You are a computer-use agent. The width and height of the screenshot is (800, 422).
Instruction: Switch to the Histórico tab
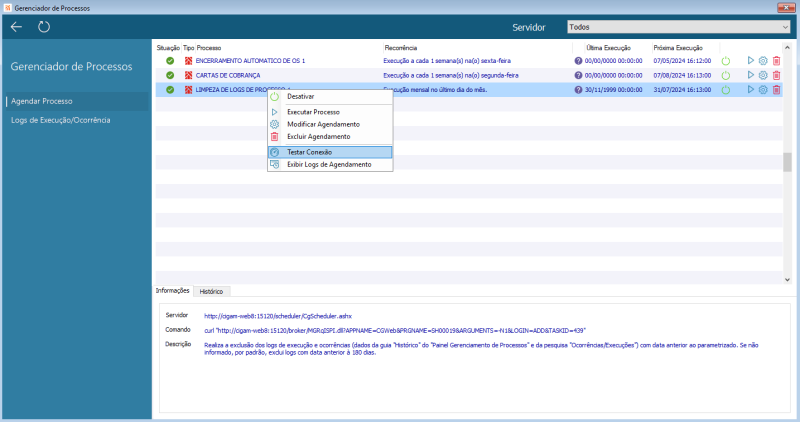[211, 291]
